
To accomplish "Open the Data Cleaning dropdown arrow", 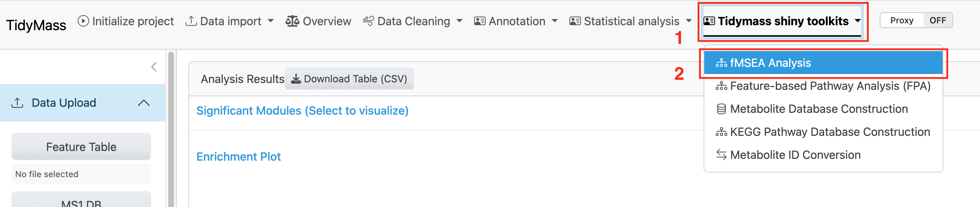I will coord(459,20).
